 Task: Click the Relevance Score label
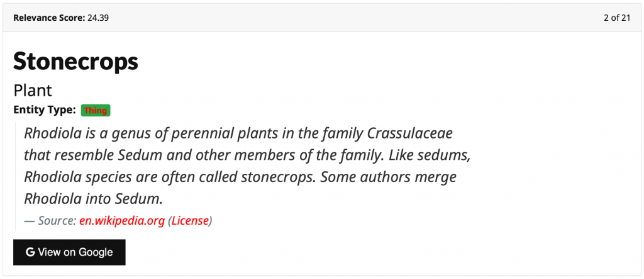pyautogui.click(x=50, y=18)
